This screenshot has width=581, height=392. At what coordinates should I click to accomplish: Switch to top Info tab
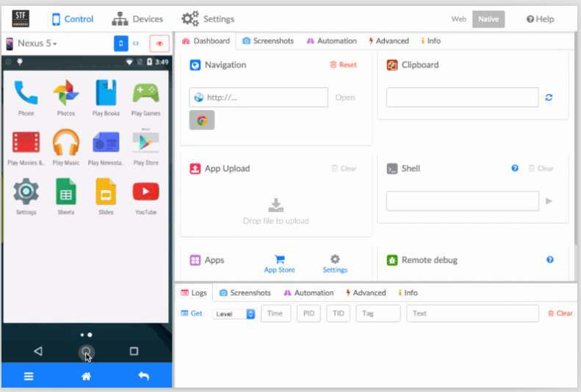431,41
